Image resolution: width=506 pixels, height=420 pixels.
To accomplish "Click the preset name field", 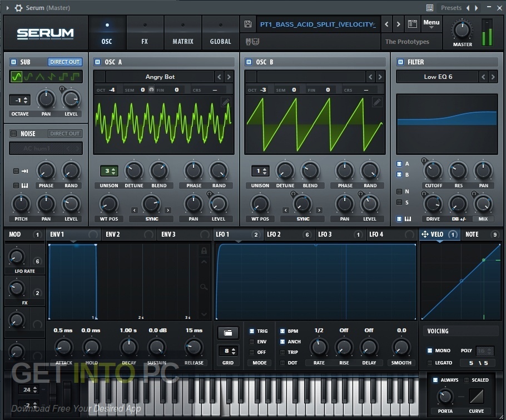I will 318,24.
